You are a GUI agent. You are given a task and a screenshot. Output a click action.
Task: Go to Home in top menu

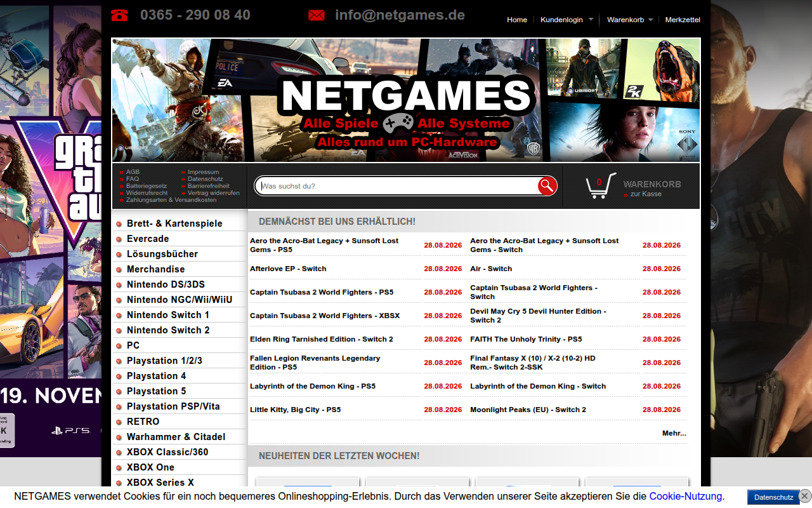pos(517,20)
